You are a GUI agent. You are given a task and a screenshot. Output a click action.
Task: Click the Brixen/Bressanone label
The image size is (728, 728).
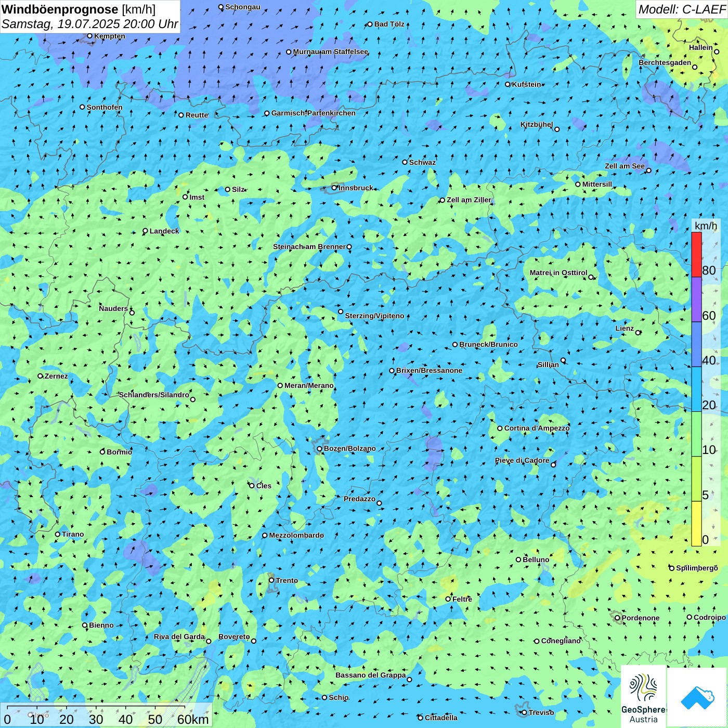coord(430,370)
